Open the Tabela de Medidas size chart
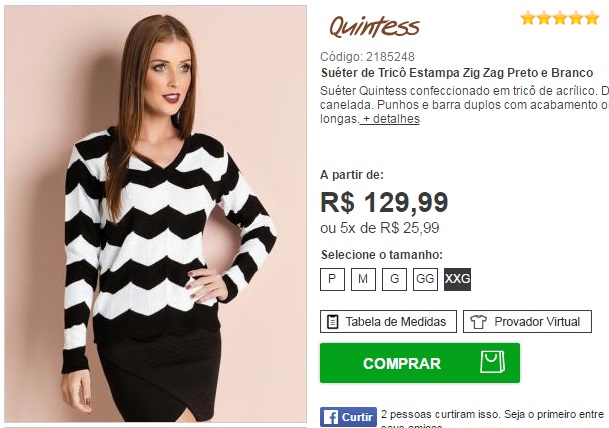 (x=388, y=322)
